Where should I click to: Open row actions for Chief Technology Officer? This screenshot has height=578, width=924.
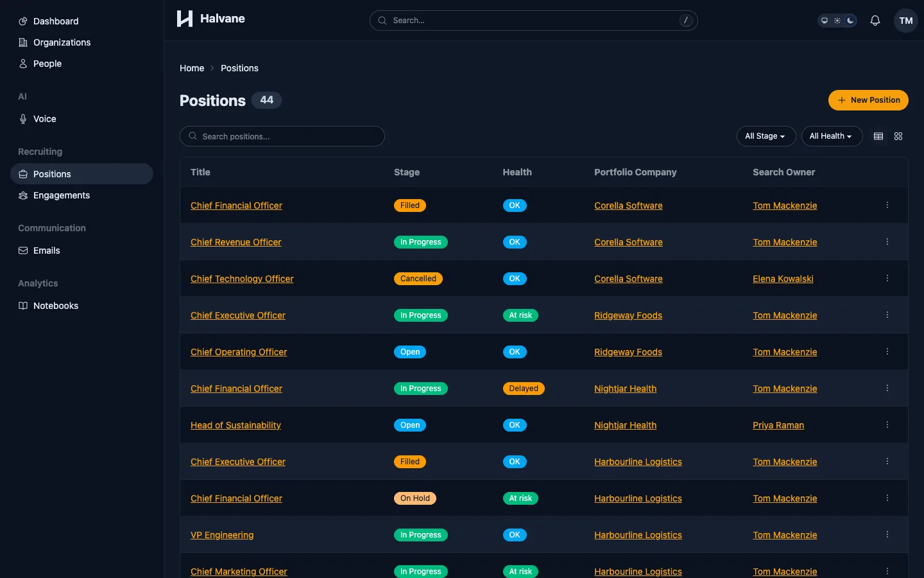(x=887, y=279)
